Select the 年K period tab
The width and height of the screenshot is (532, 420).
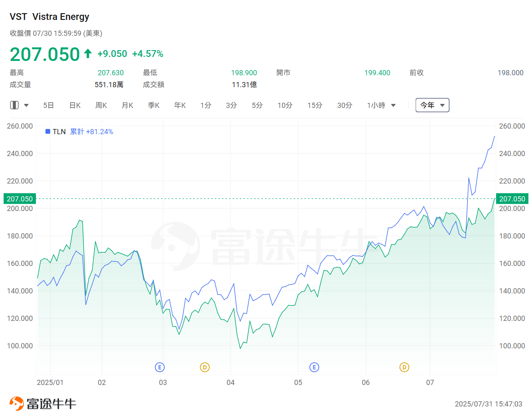pos(180,105)
